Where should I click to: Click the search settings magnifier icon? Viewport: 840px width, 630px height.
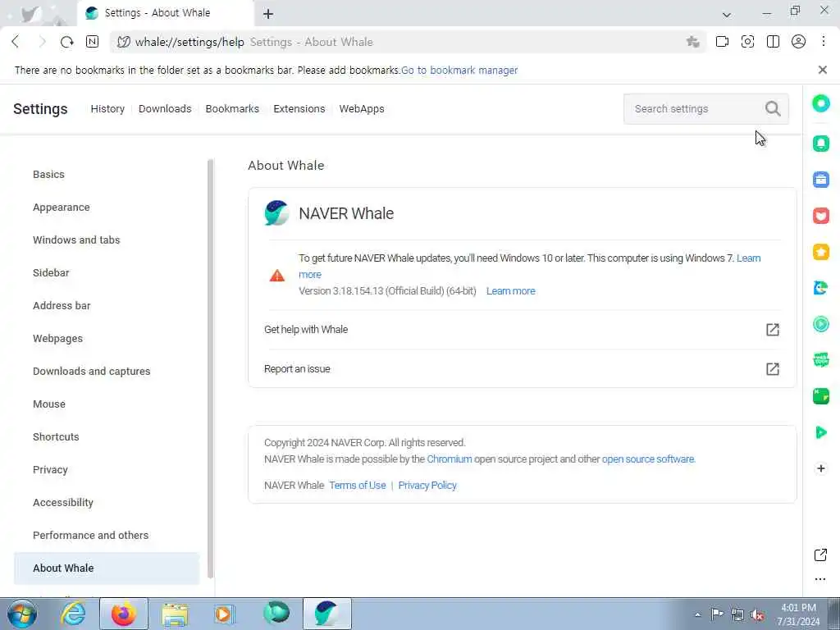click(773, 109)
